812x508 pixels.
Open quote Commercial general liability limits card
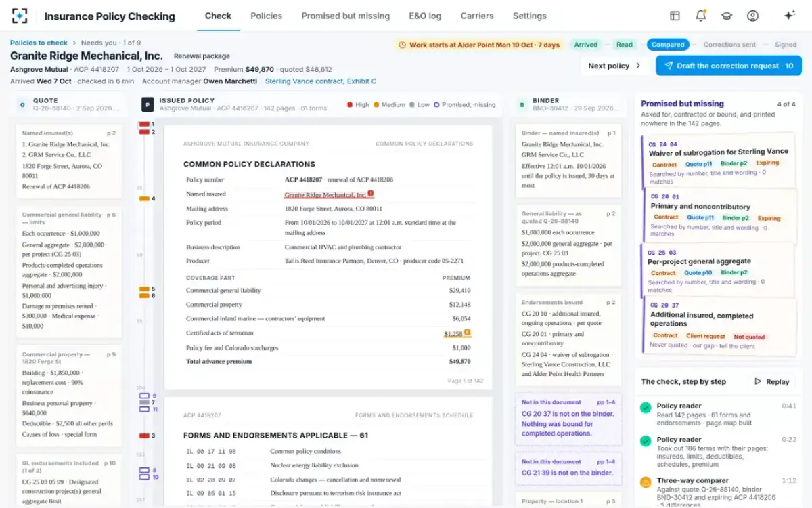coord(69,272)
